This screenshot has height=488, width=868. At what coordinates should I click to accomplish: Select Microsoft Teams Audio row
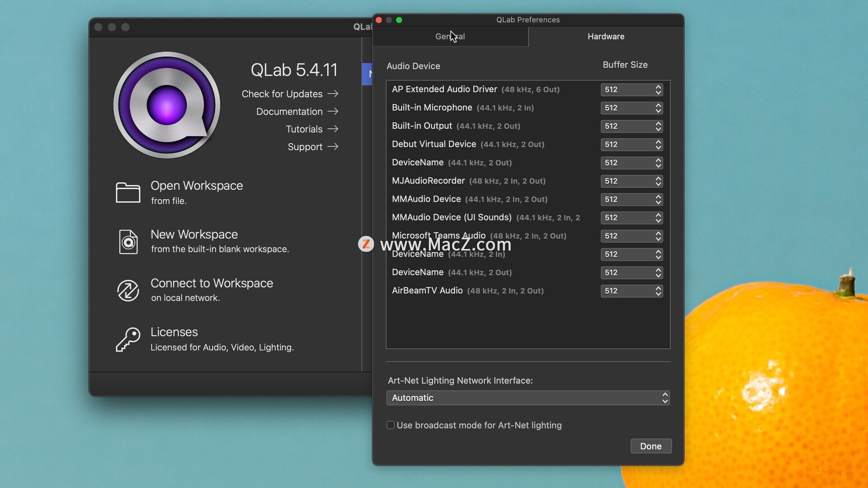pos(528,236)
